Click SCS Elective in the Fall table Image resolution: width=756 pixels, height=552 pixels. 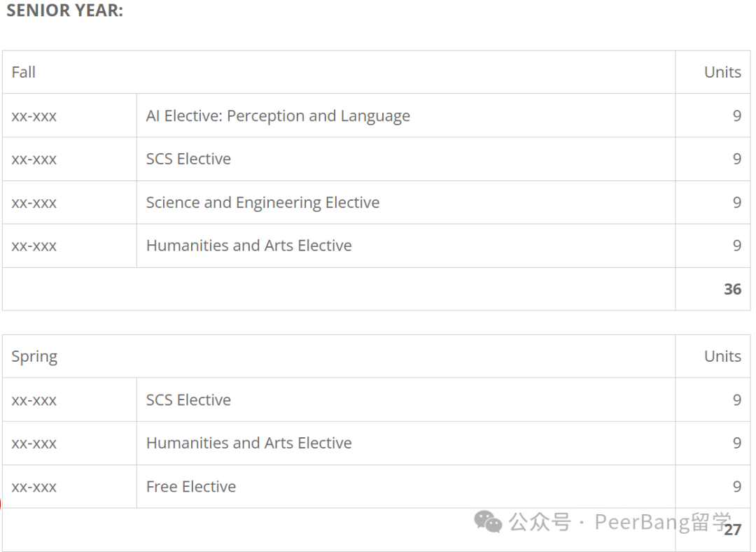point(188,159)
